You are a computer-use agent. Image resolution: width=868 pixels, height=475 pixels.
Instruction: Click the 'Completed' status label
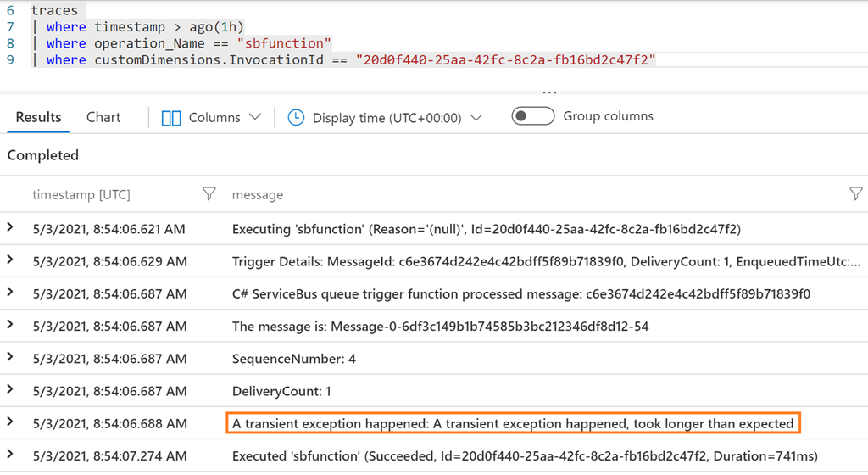[x=42, y=155]
